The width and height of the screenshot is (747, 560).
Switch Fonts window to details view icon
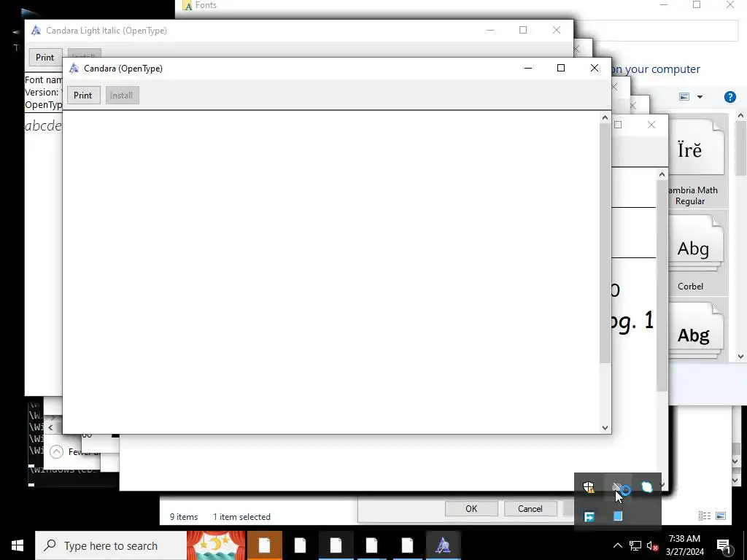[705, 516]
